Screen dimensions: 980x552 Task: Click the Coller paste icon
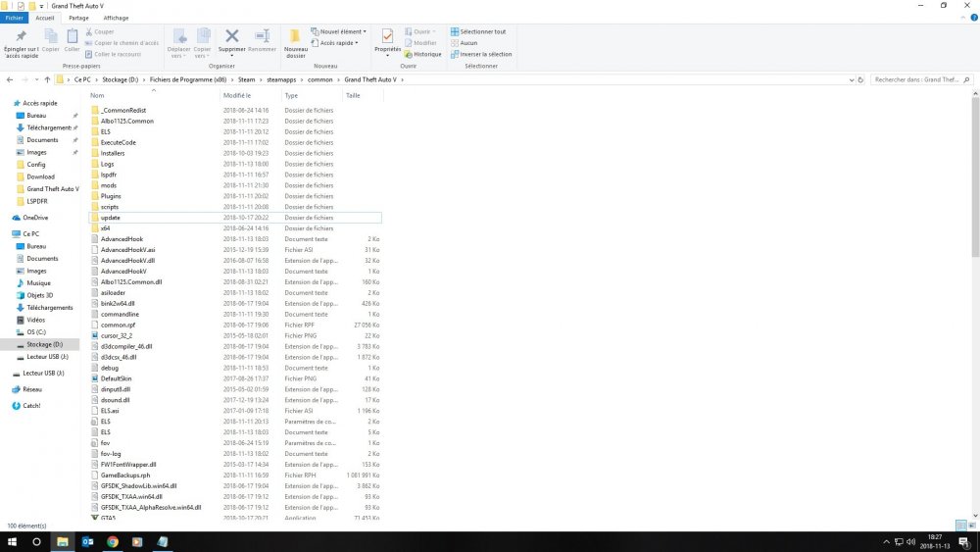point(73,36)
